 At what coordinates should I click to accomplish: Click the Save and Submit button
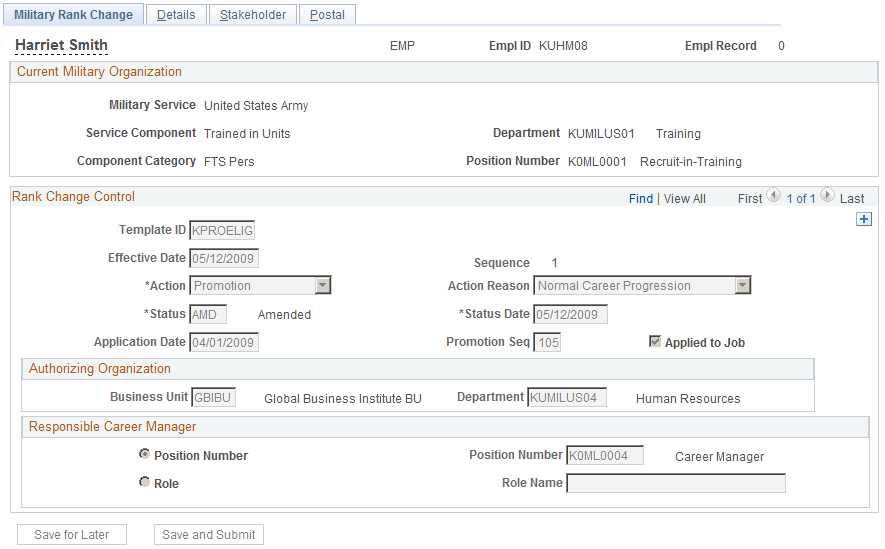(x=209, y=534)
